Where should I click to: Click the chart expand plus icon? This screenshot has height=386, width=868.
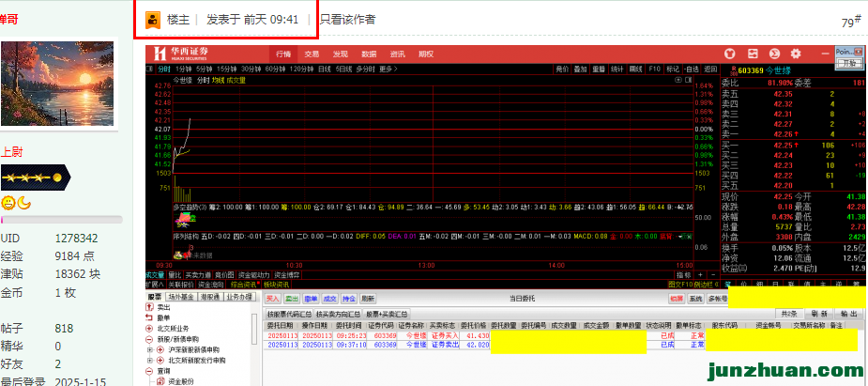coord(678,81)
